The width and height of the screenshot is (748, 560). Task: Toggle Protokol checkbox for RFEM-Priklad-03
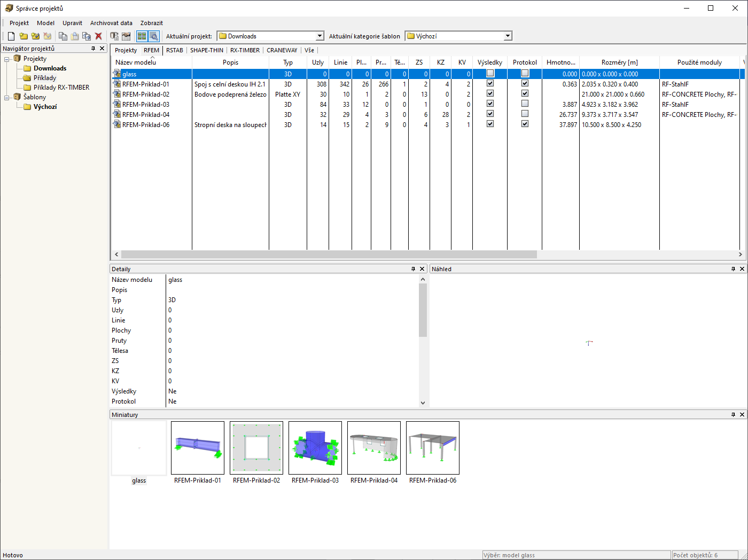525,104
